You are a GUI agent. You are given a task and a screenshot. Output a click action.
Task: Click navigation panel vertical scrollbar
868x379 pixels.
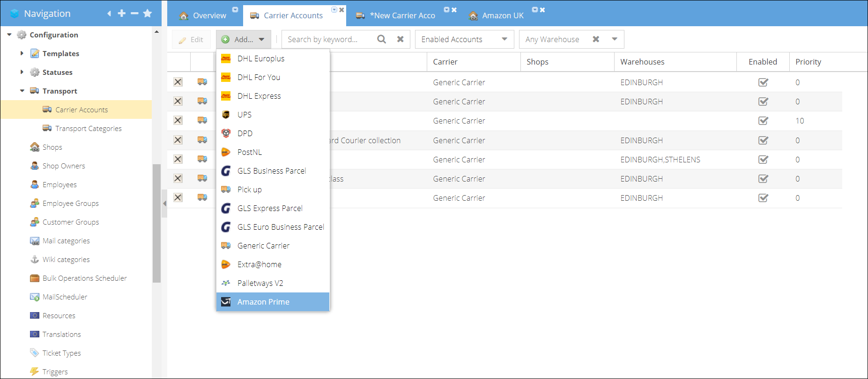point(156,223)
